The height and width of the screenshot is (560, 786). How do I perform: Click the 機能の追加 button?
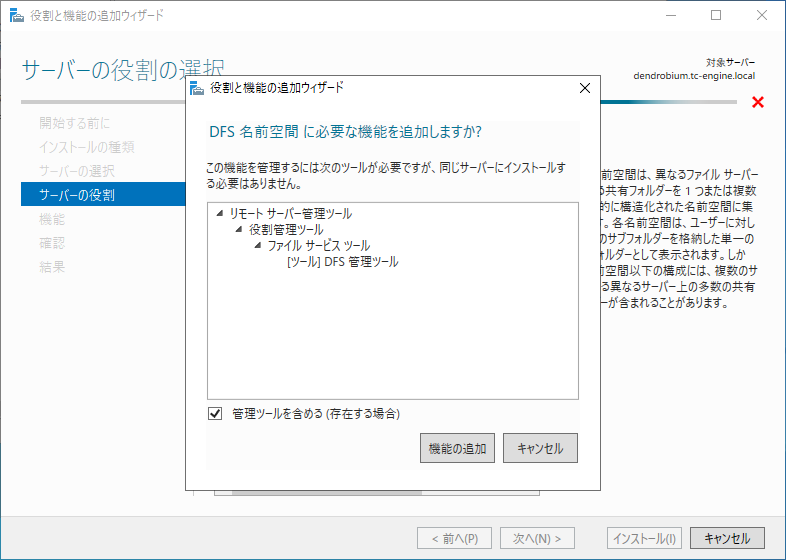click(x=457, y=448)
